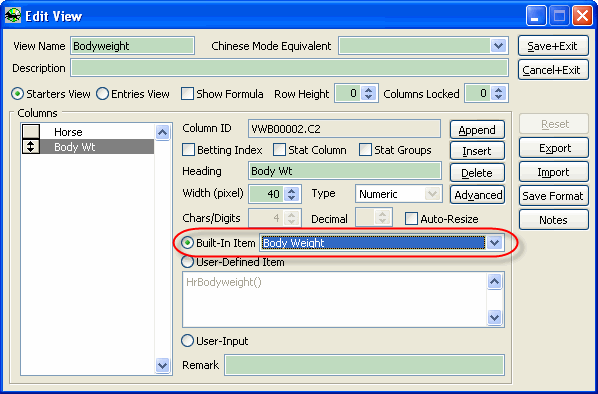The width and height of the screenshot is (598, 394).
Task: Increase Width (pixel) value
Action: [x=292, y=190]
